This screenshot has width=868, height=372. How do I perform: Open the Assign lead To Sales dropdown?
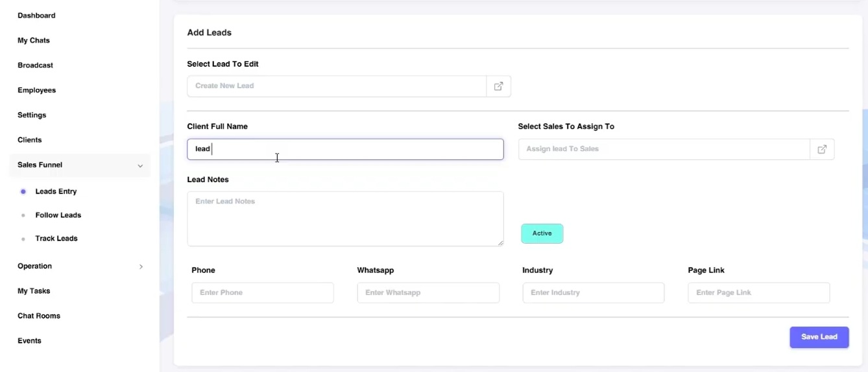663,149
